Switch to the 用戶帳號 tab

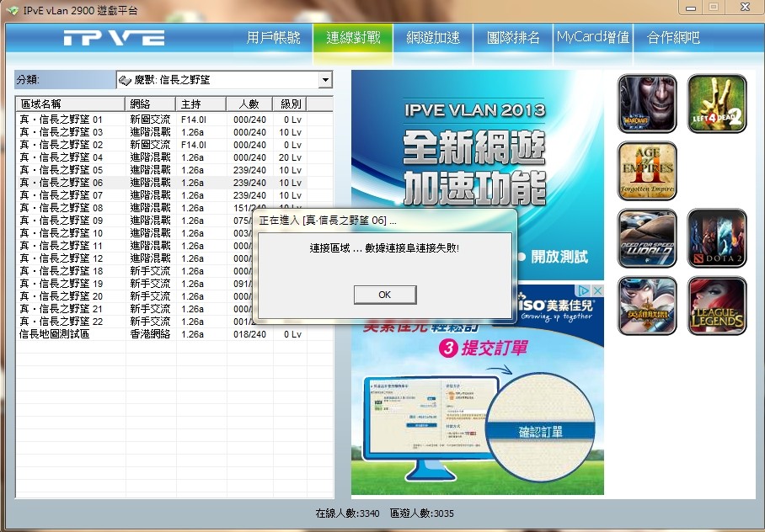pos(273,38)
